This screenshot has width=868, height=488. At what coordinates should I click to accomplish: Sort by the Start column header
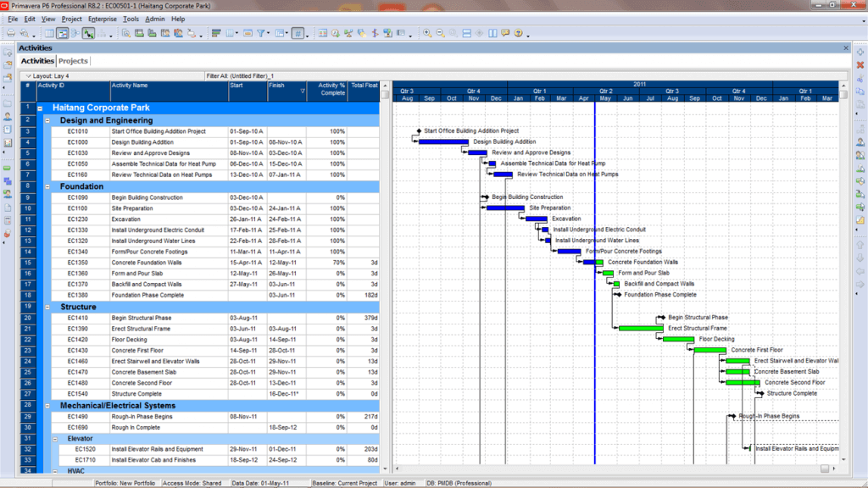[x=248, y=91]
